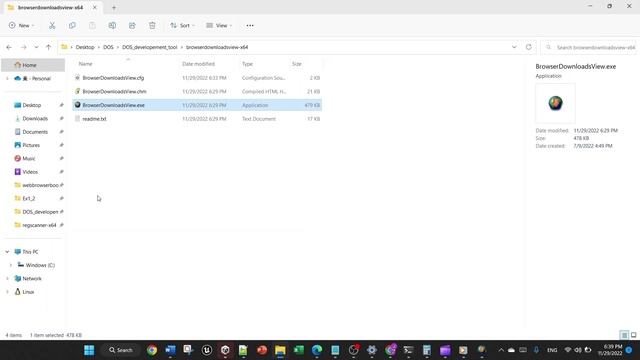Image resolution: width=640 pixels, height=360 pixels.
Task: Open Unreal Engine taskbar icon
Action: pyautogui.click(x=207, y=350)
